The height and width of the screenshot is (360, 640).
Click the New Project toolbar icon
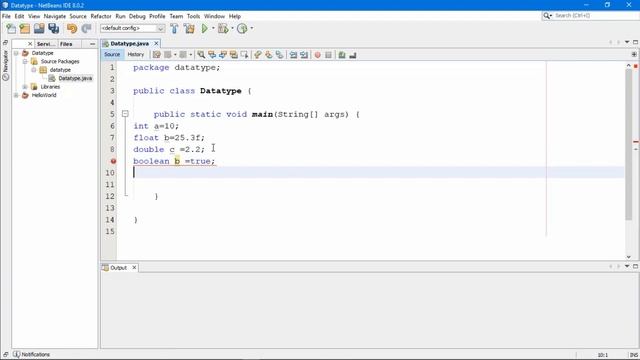(x=25, y=28)
